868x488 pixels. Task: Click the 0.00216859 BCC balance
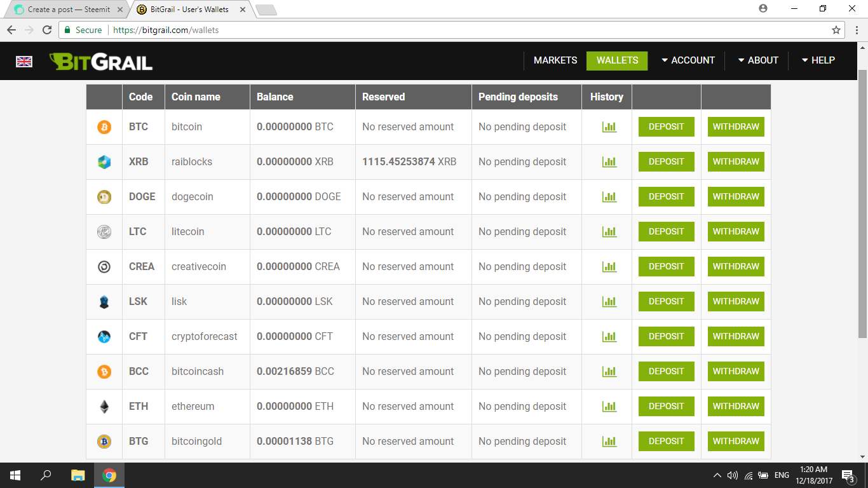click(295, 372)
